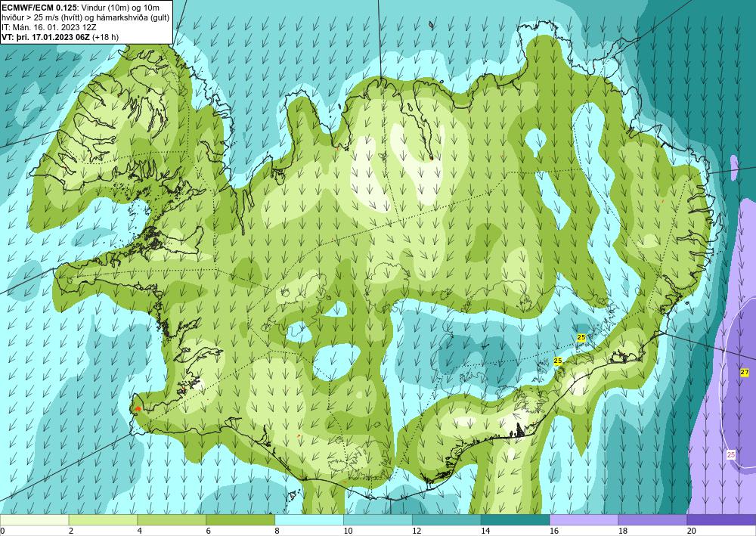Screen dimensions: 756x536
Task: Click the legend scale value "14"
Action: click(485, 531)
